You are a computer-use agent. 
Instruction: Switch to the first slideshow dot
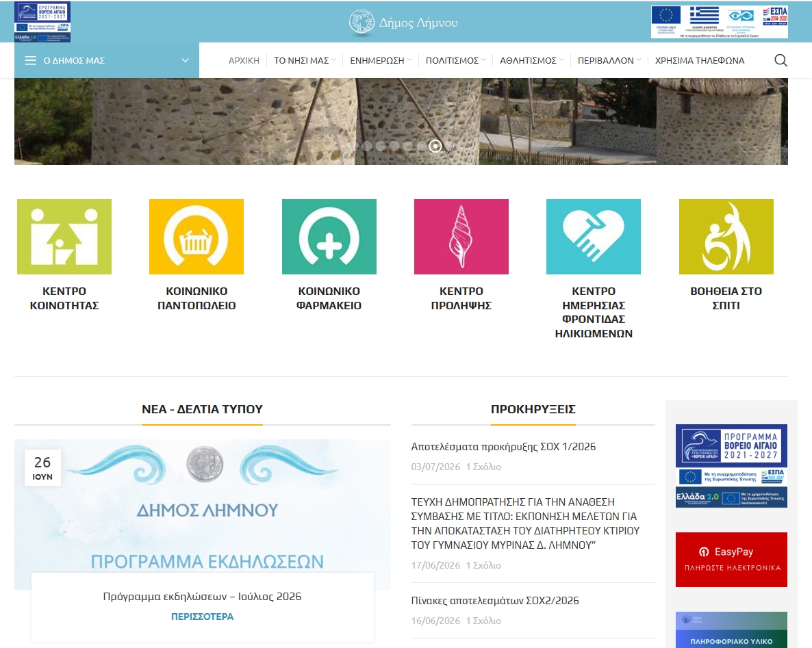(354, 146)
